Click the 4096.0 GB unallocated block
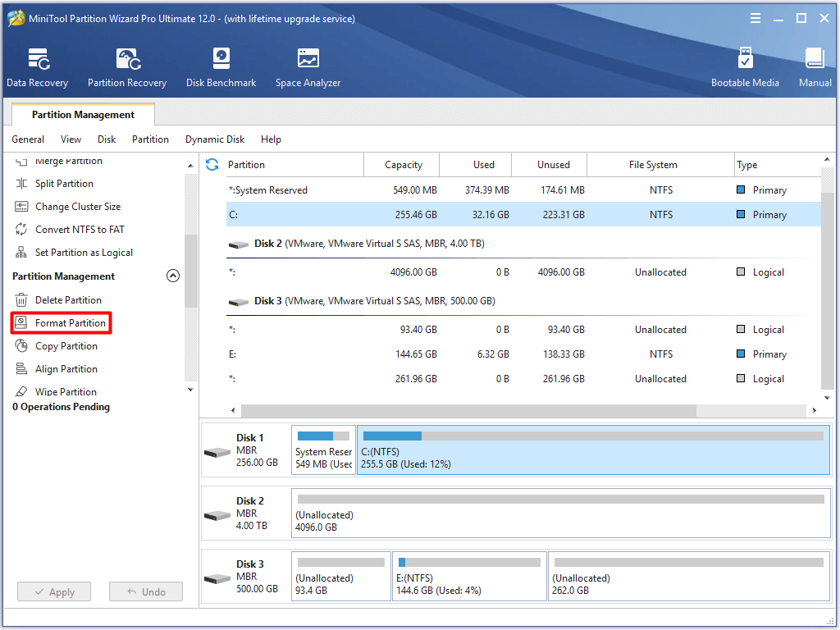840x630 pixels. click(x=561, y=514)
